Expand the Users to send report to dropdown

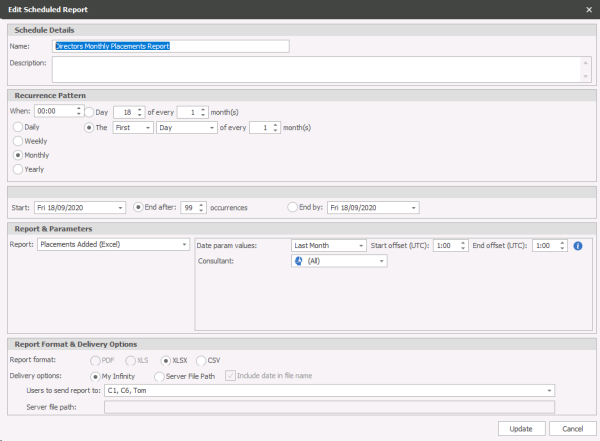point(549,391)
